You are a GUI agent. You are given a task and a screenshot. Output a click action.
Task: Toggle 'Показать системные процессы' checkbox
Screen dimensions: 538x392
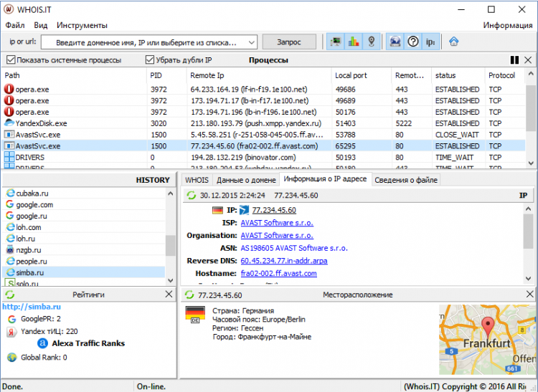coord(10,60)
